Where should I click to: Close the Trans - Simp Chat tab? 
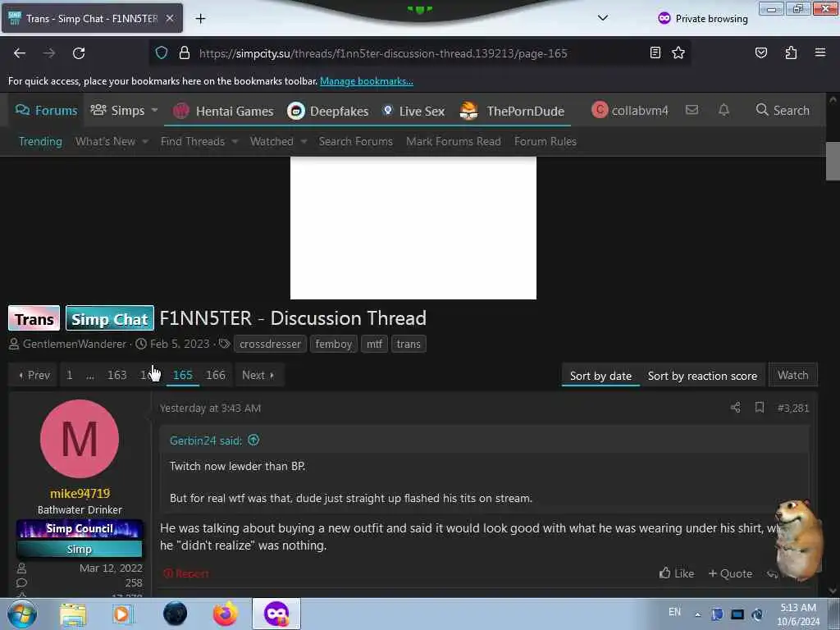point(169,18)
